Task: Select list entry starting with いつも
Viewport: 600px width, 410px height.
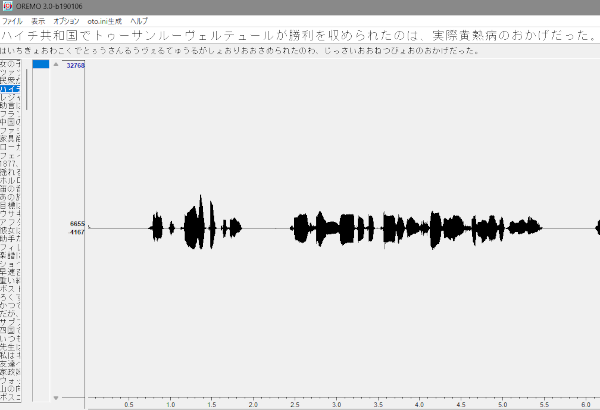Action: pos(10,338)
